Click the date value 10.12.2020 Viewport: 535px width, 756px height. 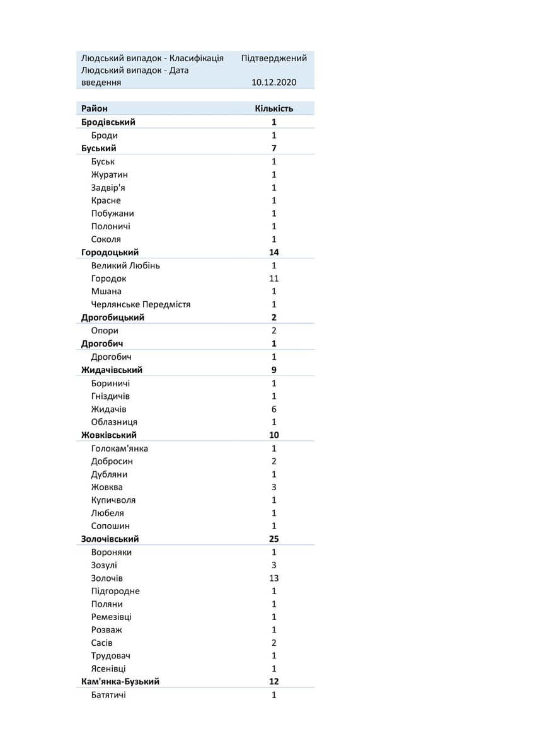tap(274, 82)
